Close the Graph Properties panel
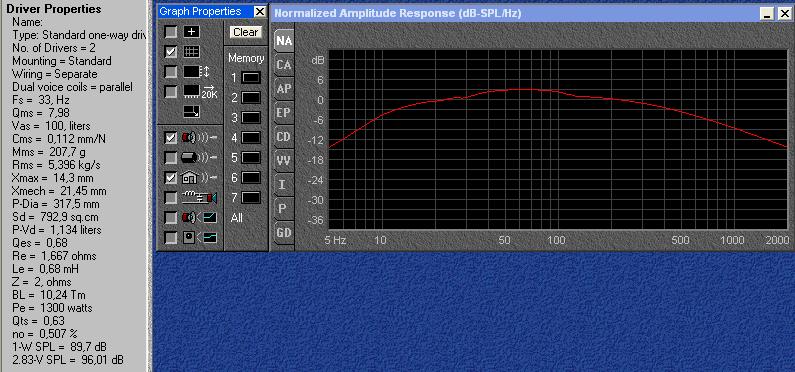The height and width of the screenshot is (372, 795). pyautogui.click(x=259, y=12)
